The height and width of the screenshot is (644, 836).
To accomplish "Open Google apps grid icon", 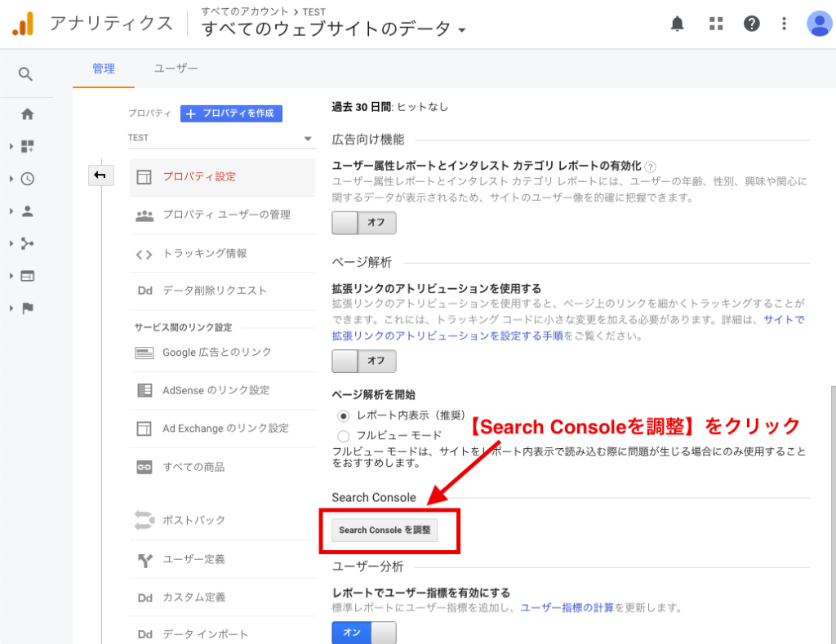I will tap(716, 24).
